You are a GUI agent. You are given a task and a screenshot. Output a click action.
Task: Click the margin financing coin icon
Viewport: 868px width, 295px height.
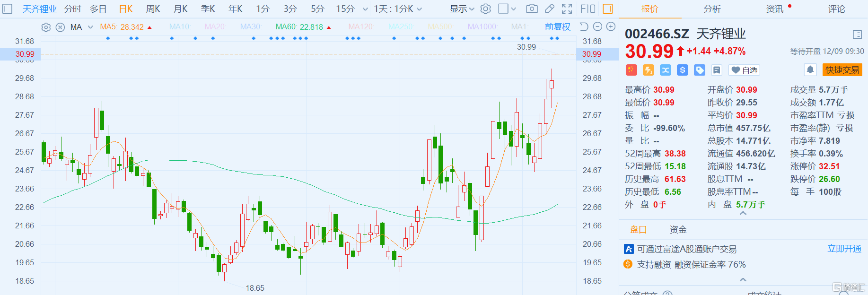point(628,264)
